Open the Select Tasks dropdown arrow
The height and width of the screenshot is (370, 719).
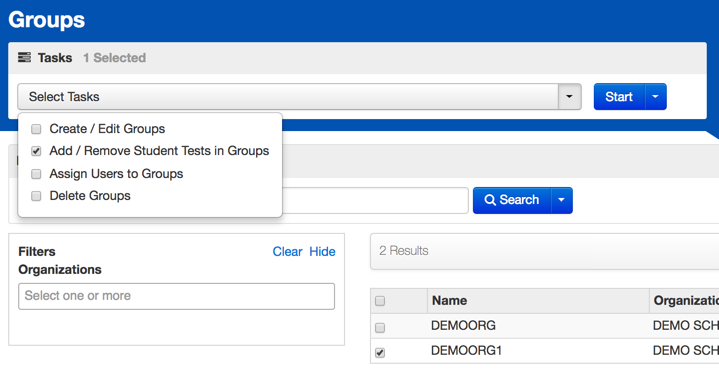coord(570,97)
